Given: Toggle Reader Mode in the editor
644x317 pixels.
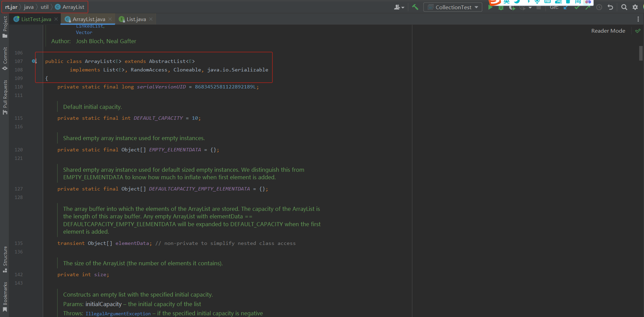Looking at the screenshot, I should pos(608,31).
